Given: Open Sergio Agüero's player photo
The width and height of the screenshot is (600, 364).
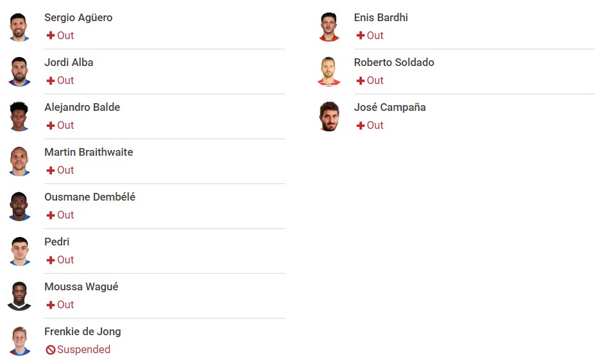Looking at the screenshot, I should click(x=19, y=27).
